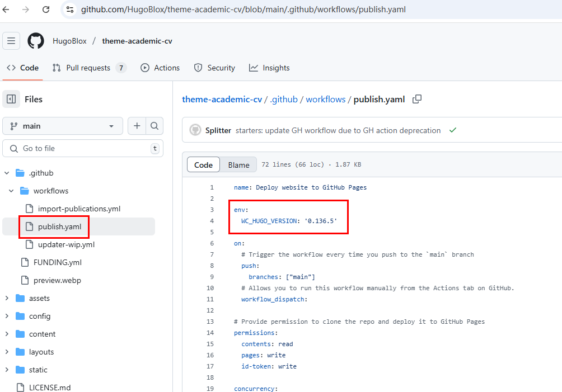Expand the content folder chevron
This screenshot has width=562, height=392.
coord(7,334)
